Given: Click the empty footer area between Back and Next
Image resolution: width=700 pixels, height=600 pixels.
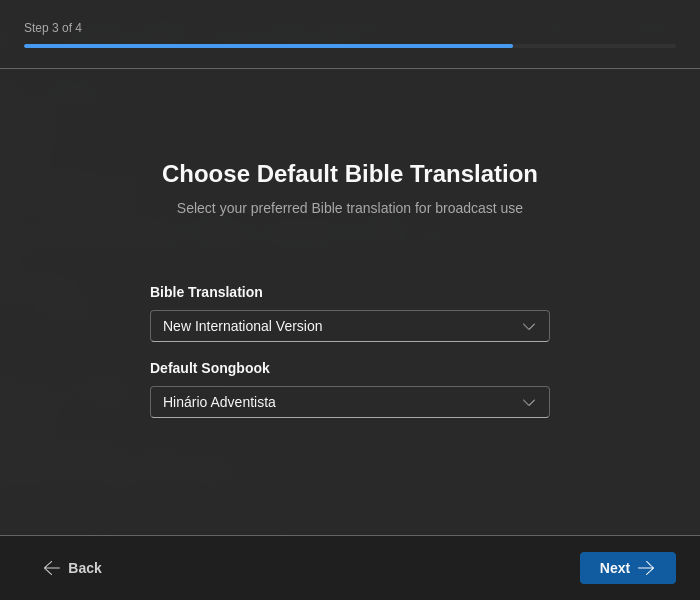Looking at the screenshot, I should pos(340,568).
